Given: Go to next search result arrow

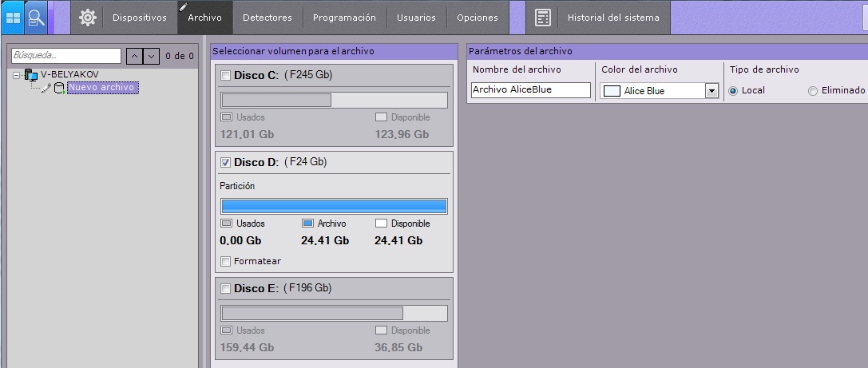Looking at the screenshot, I should (150, 56).
